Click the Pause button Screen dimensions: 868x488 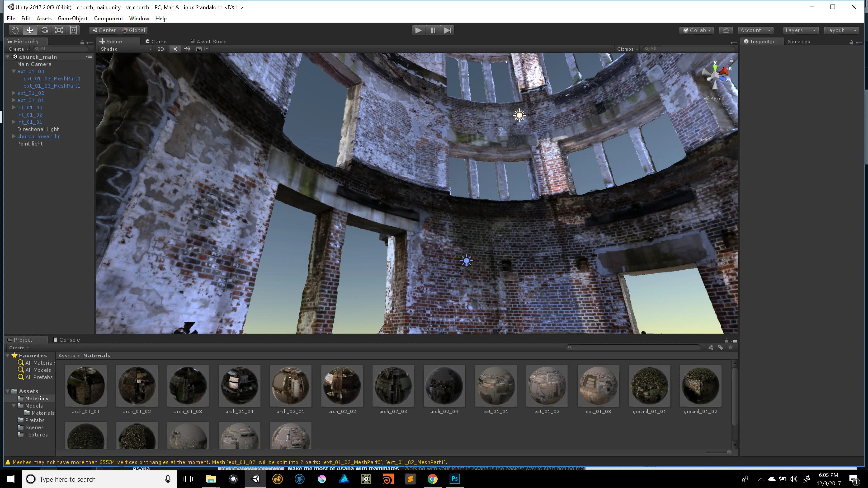coord(433,30)
